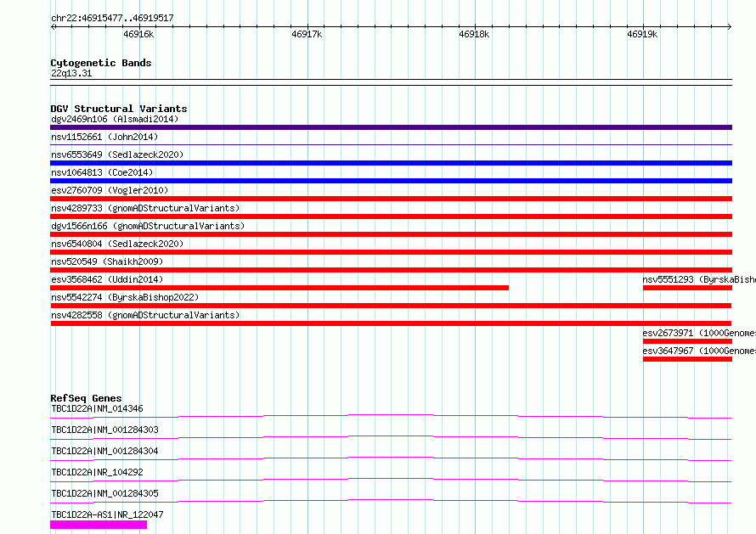This screenshot has width=756, height=534.
Task: Open gene TBC1D22A|NM_001284305 label
Action: 104,493
